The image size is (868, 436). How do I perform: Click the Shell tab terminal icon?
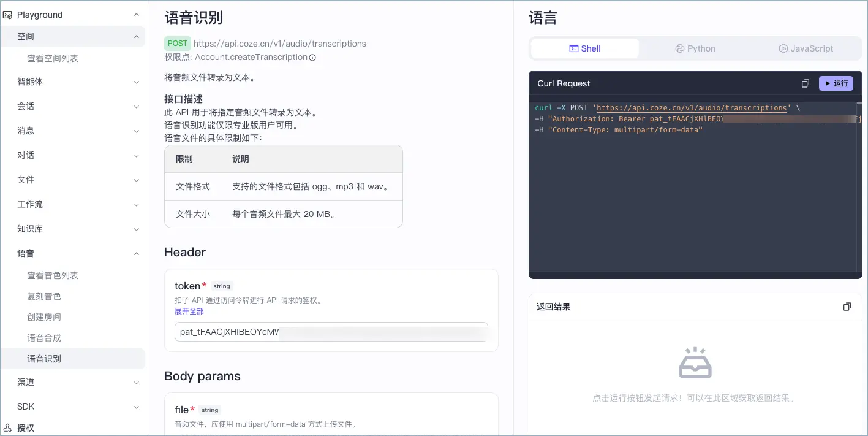coord(574,48)
